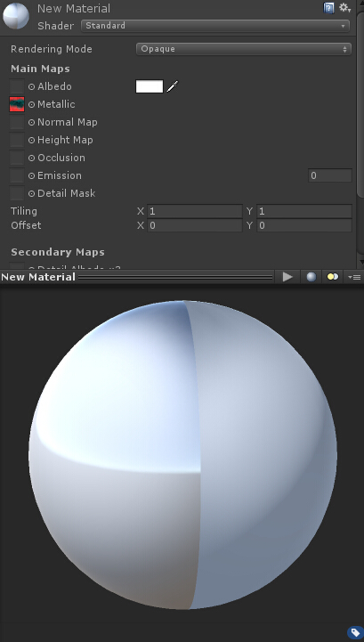Pick the Normal Map texture selector circle
This screenshot has width=364, height=642.
pyautogui.click(x=31, y=122)
